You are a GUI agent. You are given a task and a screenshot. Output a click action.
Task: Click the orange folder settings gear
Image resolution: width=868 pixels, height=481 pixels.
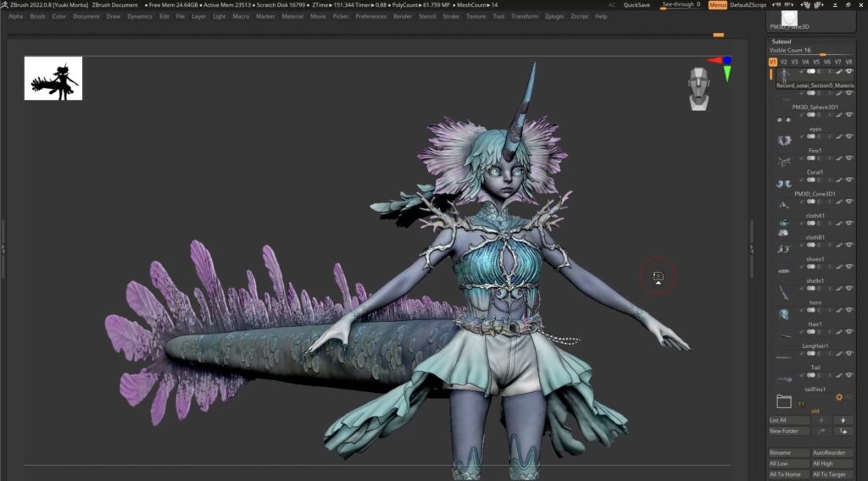coord(839,396)
